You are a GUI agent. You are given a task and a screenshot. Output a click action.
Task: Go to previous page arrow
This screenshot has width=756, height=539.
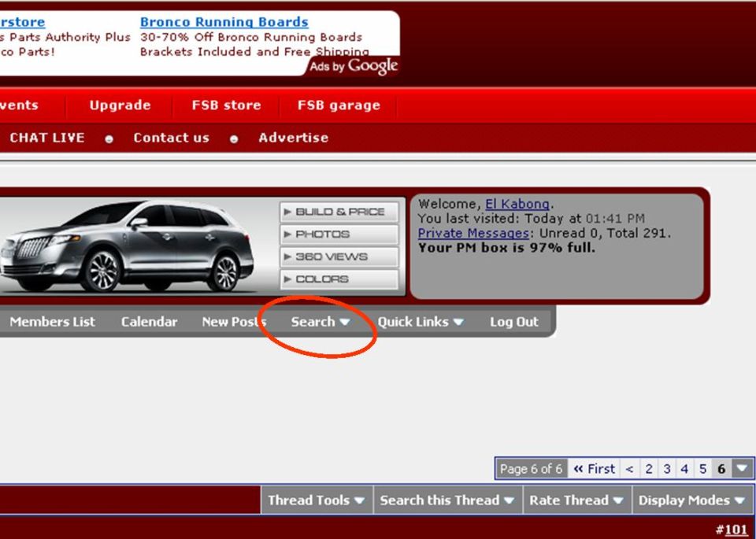[x=630, y=469]
